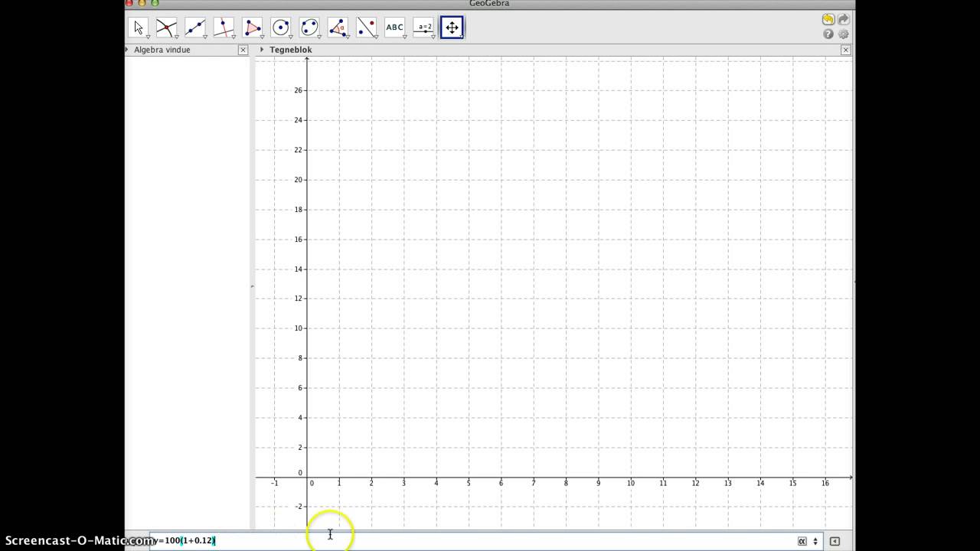Click the Undo arrow icon

pos(828,19)
